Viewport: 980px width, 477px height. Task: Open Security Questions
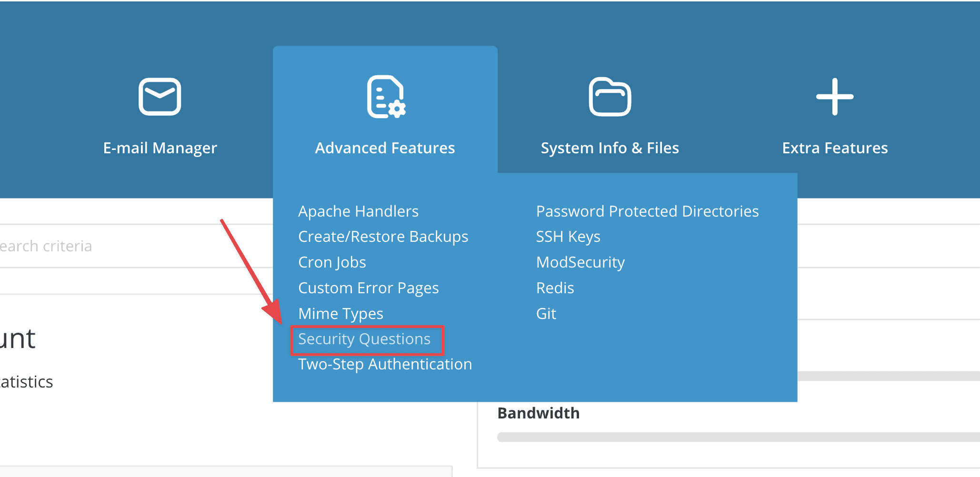point(364,339)
